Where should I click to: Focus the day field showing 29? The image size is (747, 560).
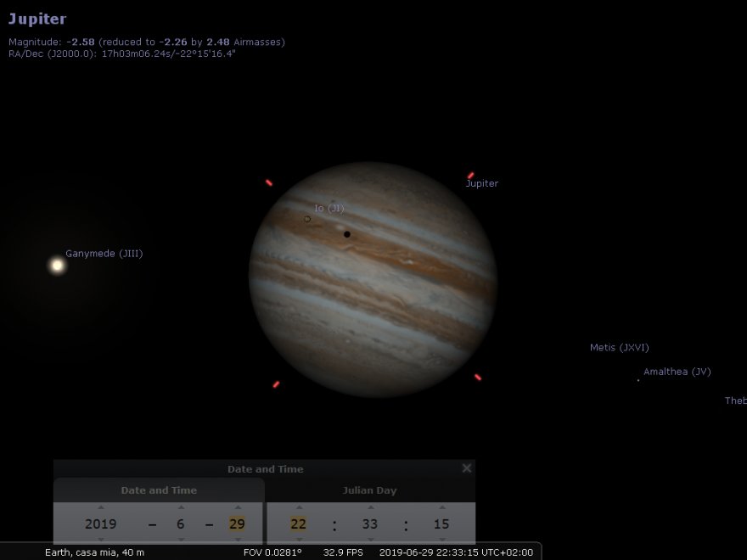tap(237, 524)
